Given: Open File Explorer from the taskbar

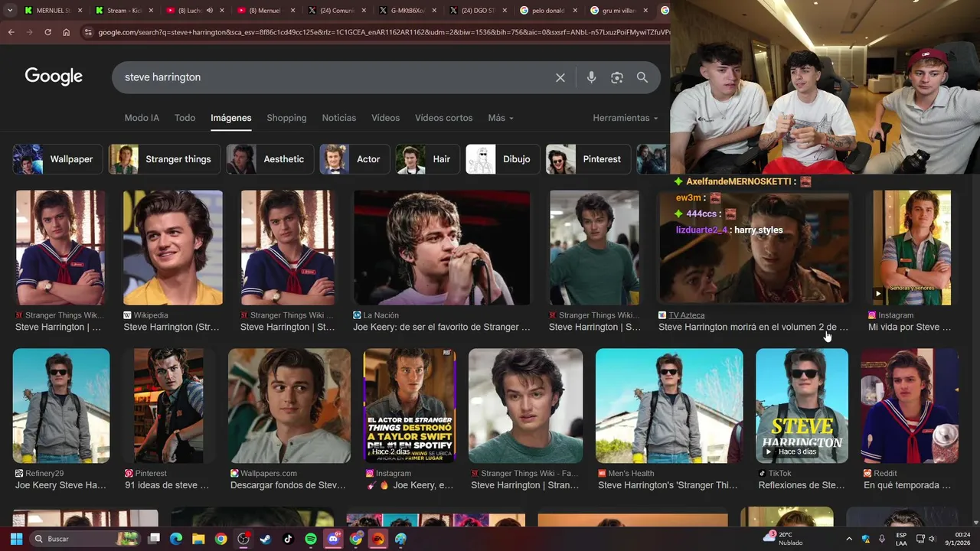Looking at the screenshot, I should coord(198,539).
